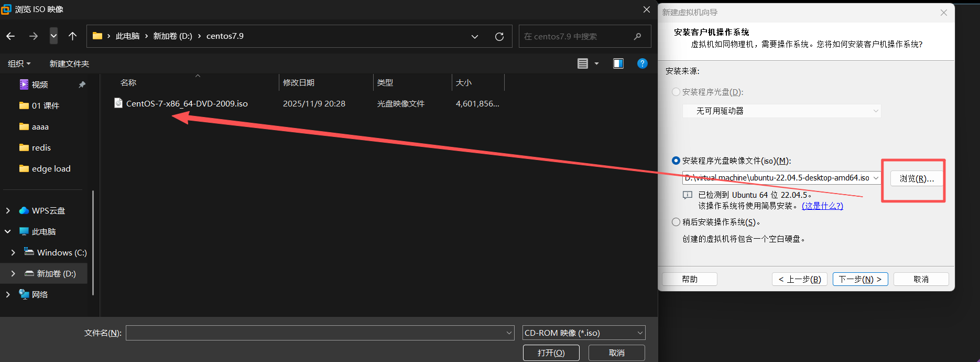Screen dimensions: 980x362
Task: Change view layout icon
Action: pyautogui.click(x=583, y=63)
